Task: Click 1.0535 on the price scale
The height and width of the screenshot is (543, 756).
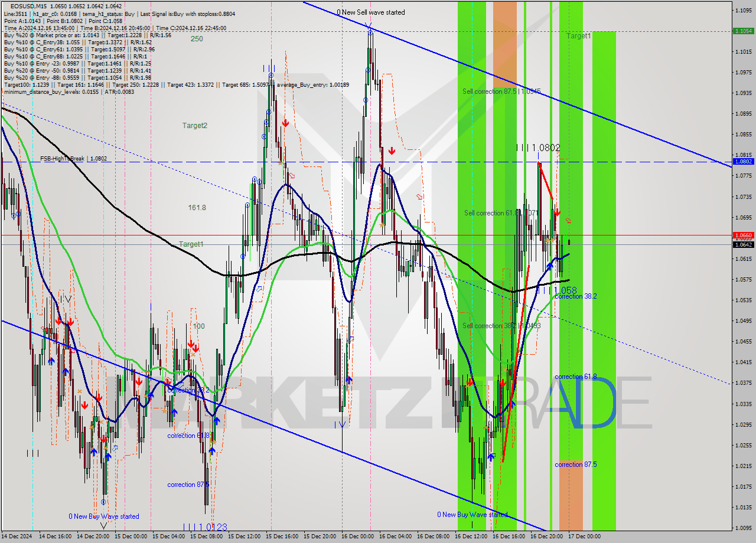Action: 742,300
